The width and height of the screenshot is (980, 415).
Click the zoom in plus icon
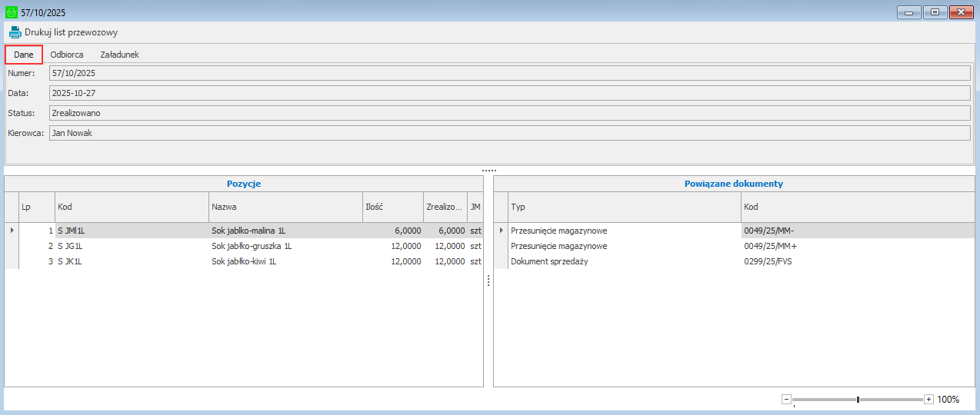tap(928, 399)
